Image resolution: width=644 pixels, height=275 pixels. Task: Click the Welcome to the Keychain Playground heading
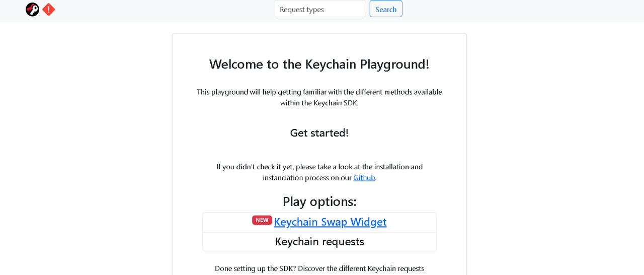coord(319,64)
